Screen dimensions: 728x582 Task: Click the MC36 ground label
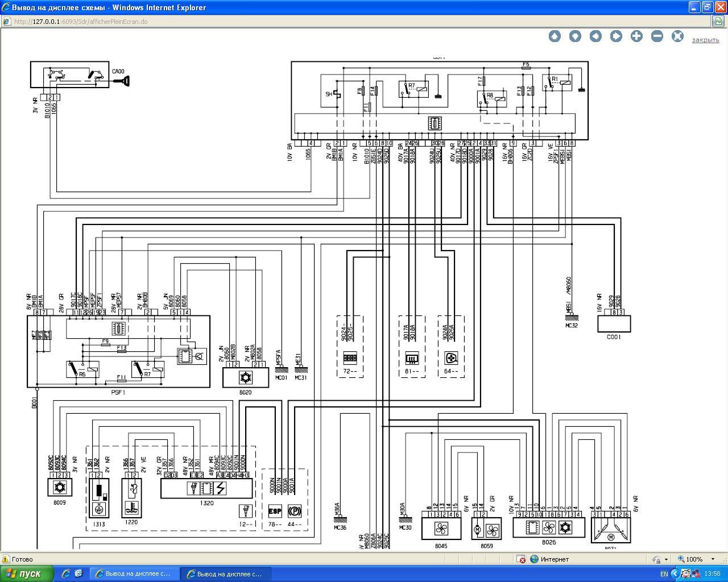(340, 527)
